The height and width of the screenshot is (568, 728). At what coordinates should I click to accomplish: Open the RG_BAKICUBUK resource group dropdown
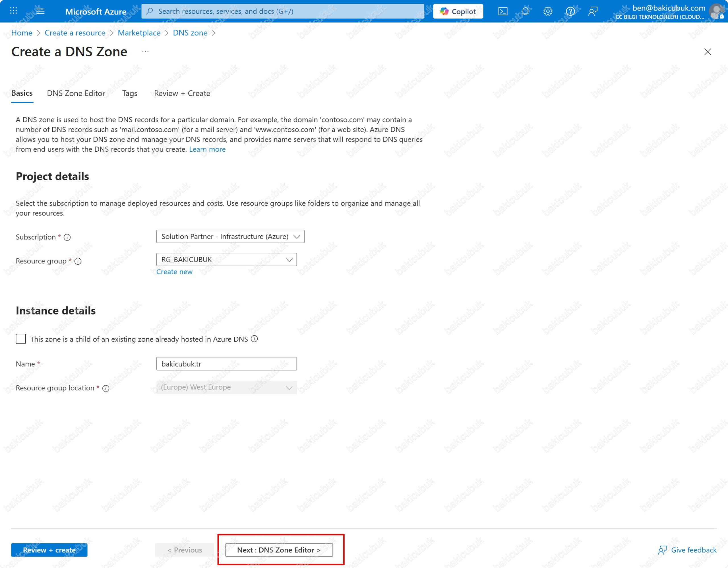(x=226, y=260)
